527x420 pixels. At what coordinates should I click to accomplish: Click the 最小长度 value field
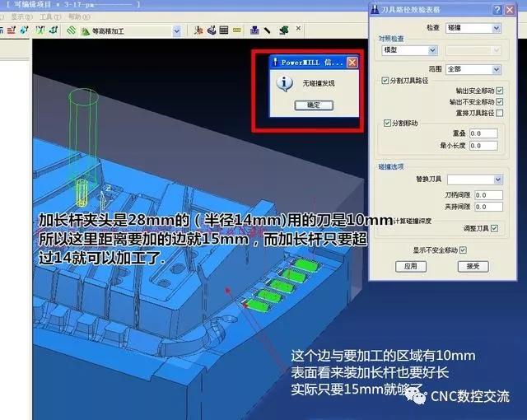point(483,146)
